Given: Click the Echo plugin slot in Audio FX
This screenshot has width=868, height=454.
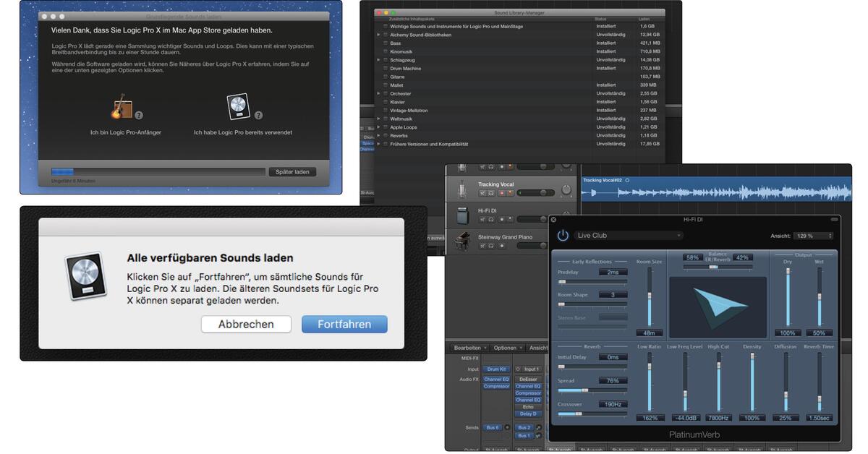Looking at the screenshot, I should tap(527, 407).
